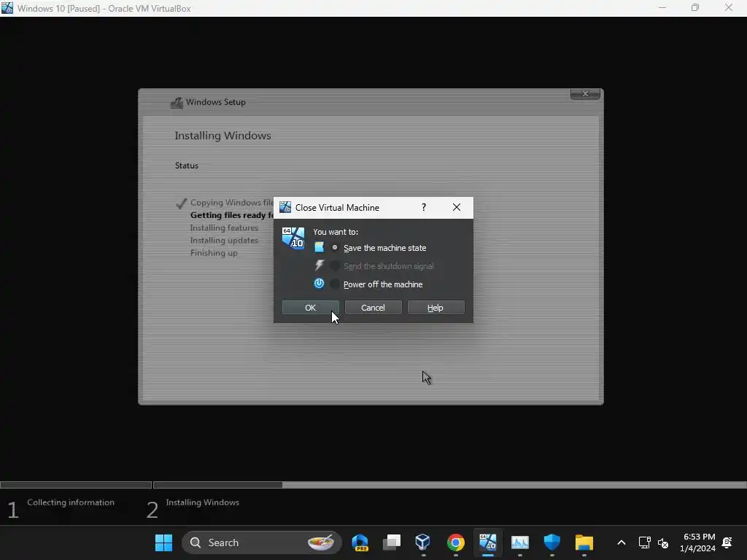This screenshot has height=560, width=747.
Task: Show hidden system tray icons
Action: click(622, 542)
